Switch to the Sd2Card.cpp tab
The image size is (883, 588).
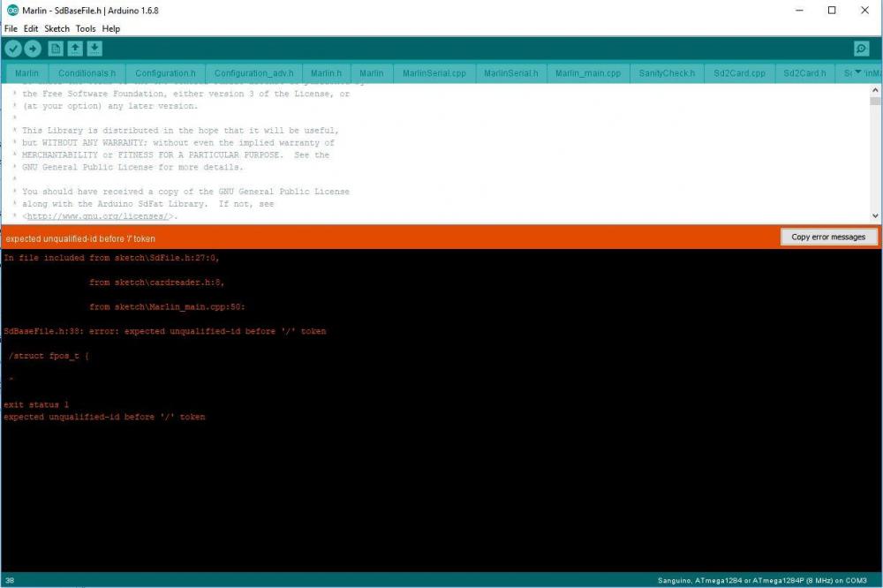coord(739,73)
